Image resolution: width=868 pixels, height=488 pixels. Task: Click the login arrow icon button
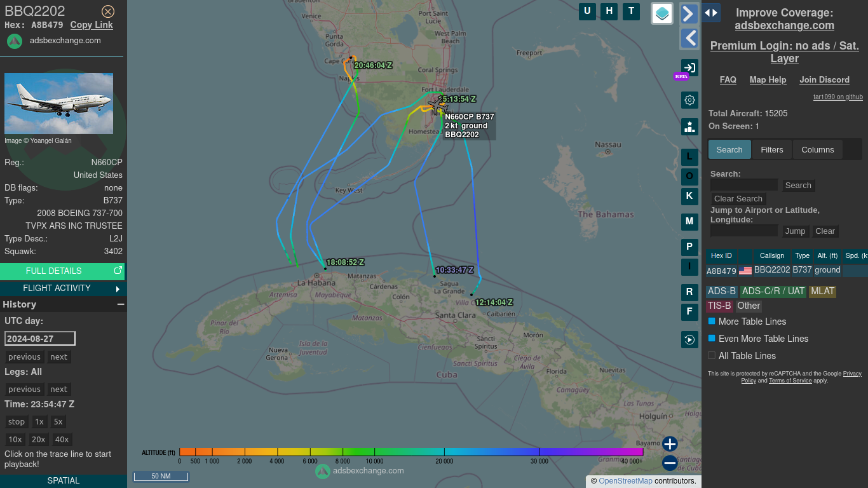[x=689, y=68]
